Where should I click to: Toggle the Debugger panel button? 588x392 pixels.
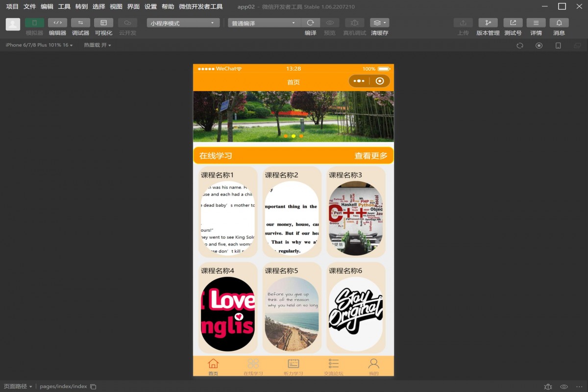click(x=80, y=23)
